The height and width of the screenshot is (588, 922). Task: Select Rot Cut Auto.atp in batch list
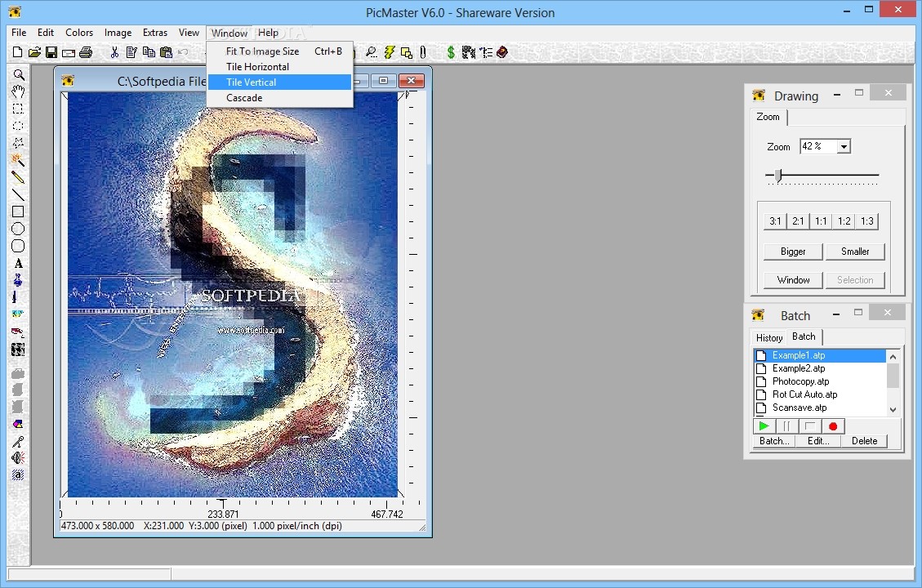pyautogui.click(x=820, y=394)
